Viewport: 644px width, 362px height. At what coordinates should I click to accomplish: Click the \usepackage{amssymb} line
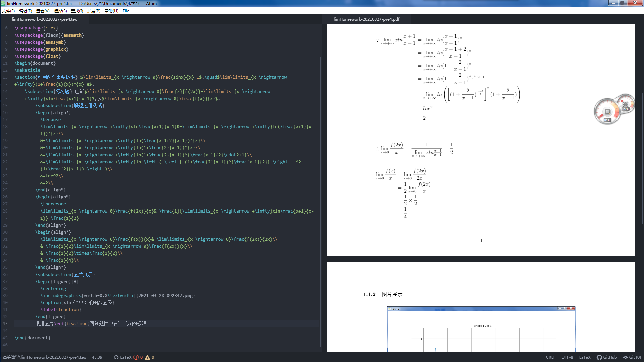[x=40, y=42]
